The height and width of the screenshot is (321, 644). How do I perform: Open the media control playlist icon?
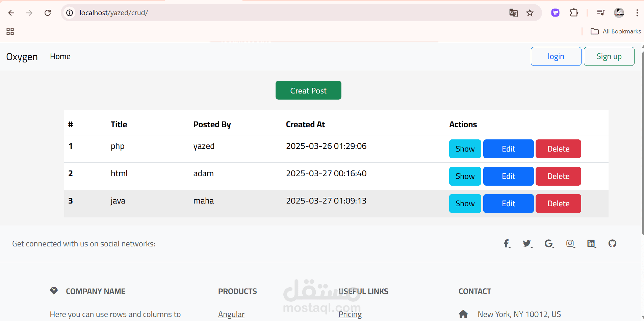600,13
